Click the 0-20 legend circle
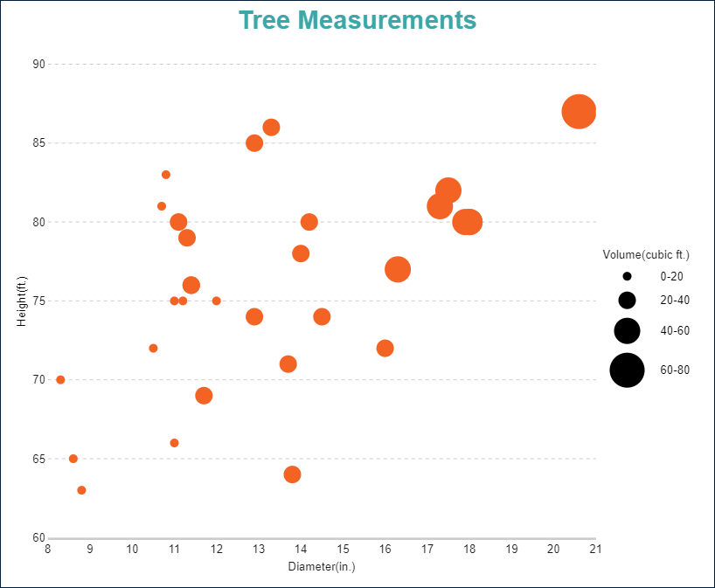 click(x=627, y=276)
